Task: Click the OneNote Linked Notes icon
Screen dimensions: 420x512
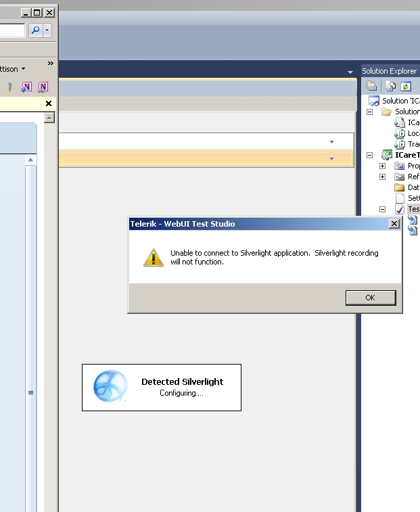Action: pyautogui.click(x=43, y=87)
